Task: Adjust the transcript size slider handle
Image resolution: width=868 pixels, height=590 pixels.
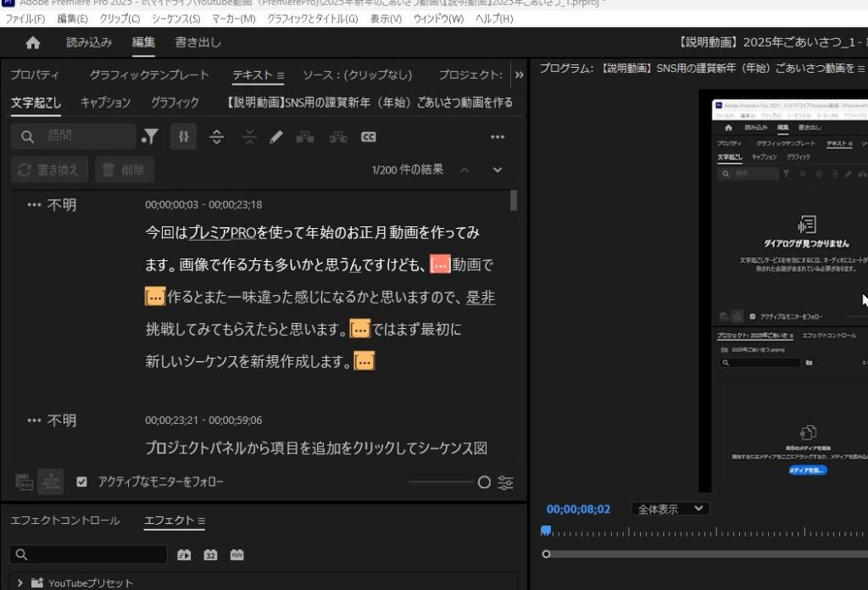Action: (x=484, y=482)
